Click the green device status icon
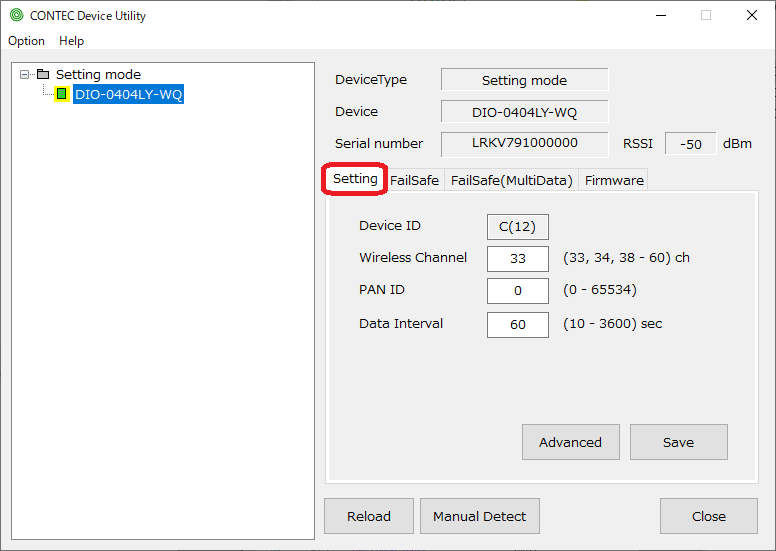776x551 pixels. tap(62, 94)
